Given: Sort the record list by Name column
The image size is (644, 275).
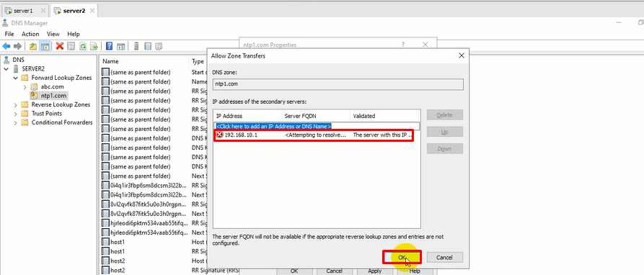Looking at the screenshot, I should (x=144, y=61).
